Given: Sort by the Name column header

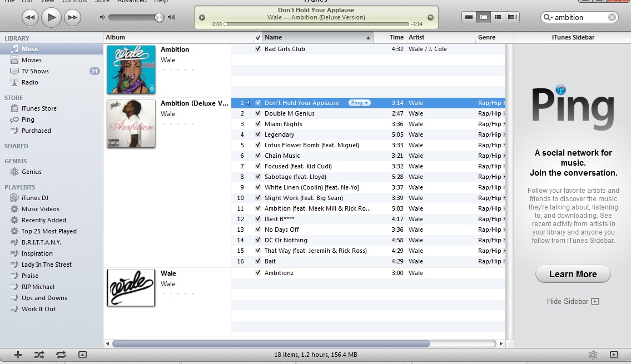Looking at the screenshot, I should click(x=317, y=37).
